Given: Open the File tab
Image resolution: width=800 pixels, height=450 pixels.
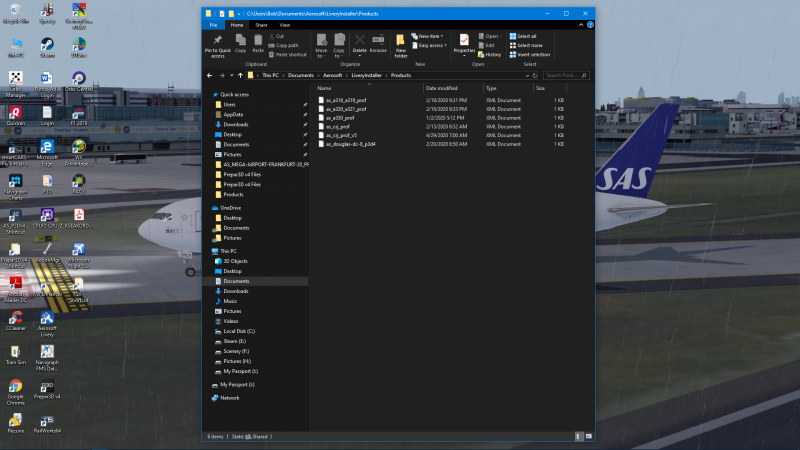Looking at the screenshot, I should click(213, 25).
